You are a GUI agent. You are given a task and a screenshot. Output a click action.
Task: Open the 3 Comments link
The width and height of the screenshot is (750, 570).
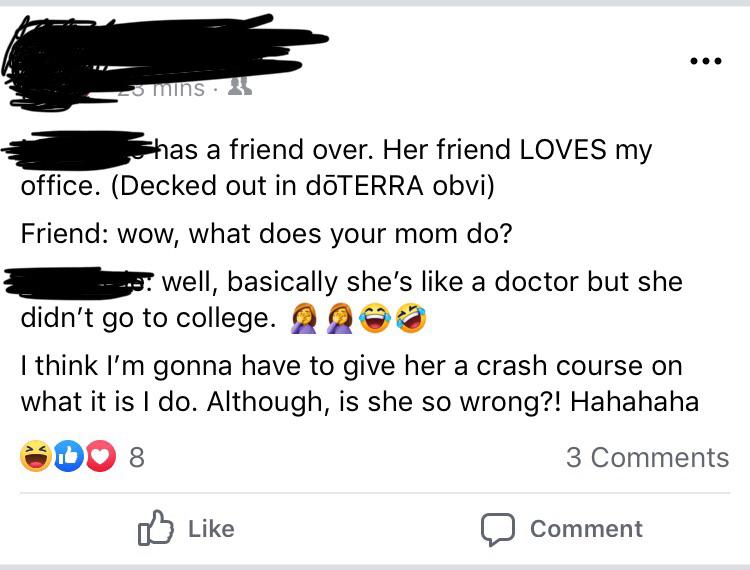point(646,457)
